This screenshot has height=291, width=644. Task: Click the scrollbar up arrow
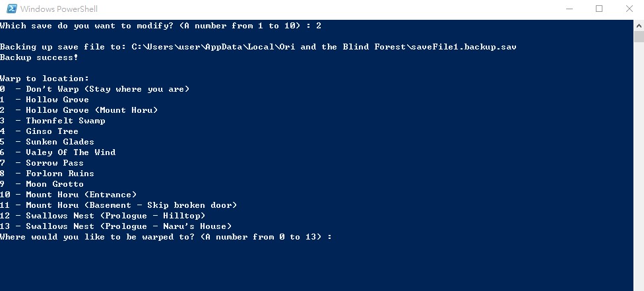click(639, 24)
